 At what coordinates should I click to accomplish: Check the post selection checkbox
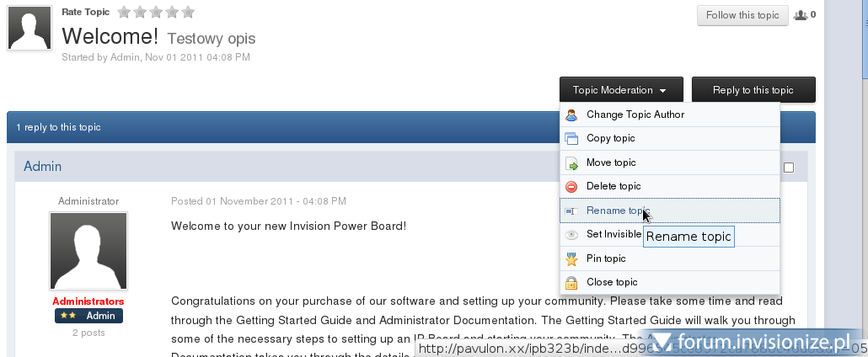[x=789, y=168]
